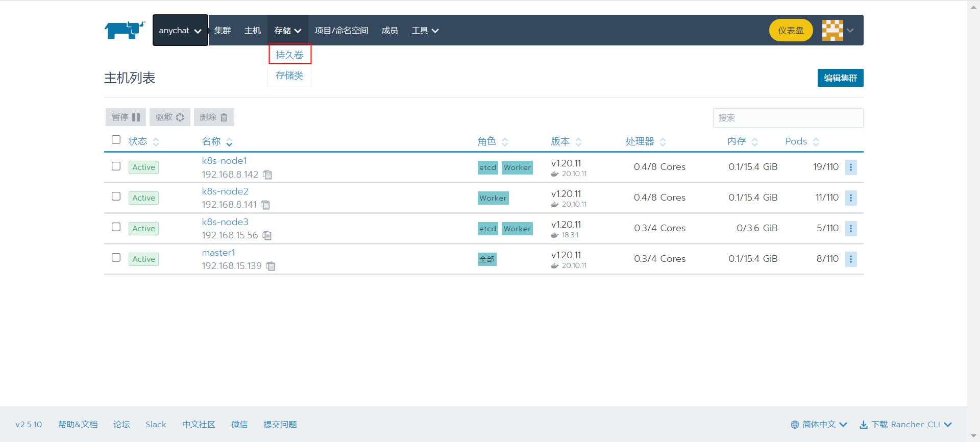Open 项目/命名空间 tab
This screenshot has height=442, width=980.
click(341, 31)
